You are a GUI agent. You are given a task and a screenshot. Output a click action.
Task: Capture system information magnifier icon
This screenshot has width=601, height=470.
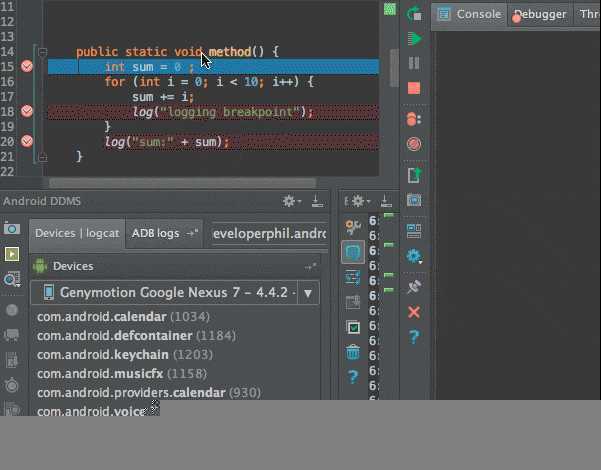point(12,279)
